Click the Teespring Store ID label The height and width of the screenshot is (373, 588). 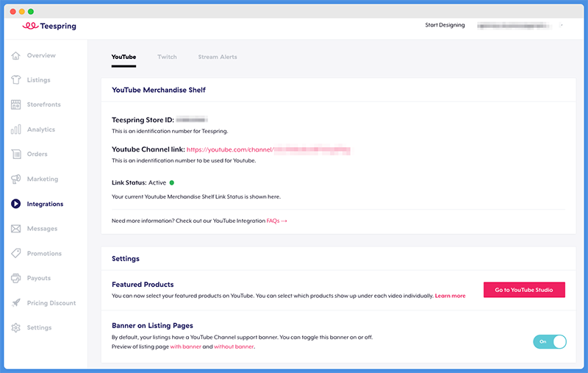tap(143, 120)
